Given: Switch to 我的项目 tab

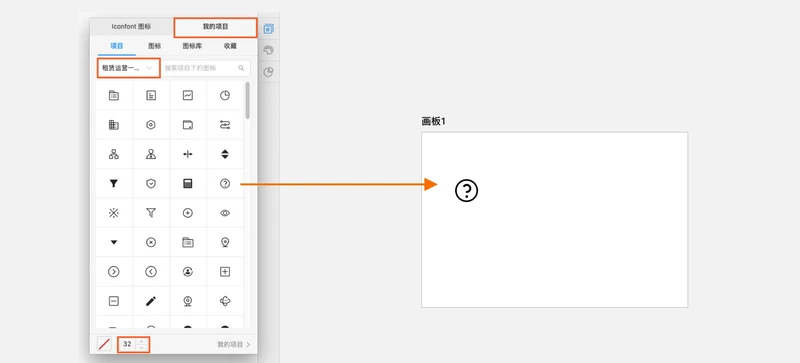Looking at the screenshot, I should tap(215, 27).
